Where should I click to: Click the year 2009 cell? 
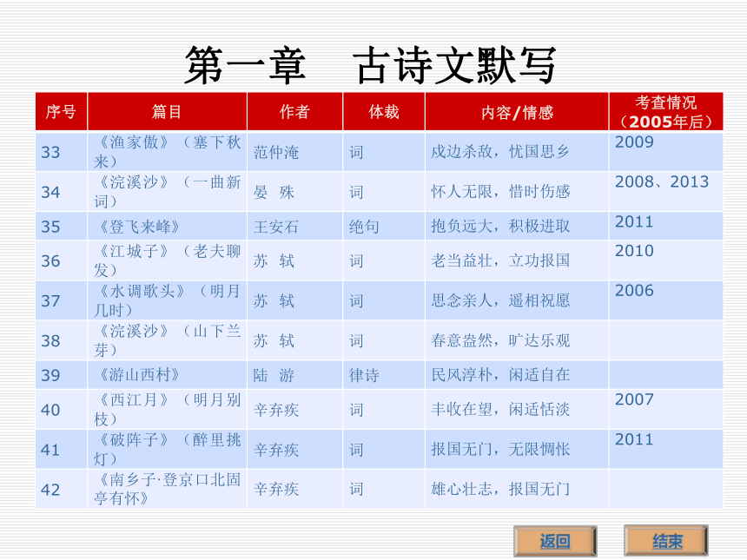point(666,152)
